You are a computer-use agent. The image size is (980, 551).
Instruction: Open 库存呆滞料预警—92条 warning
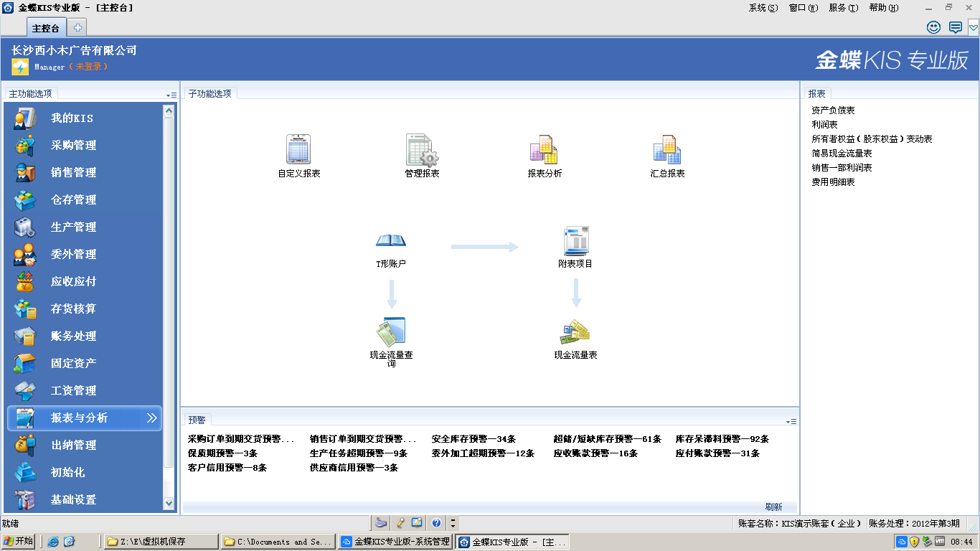click(x=722, y=439)
